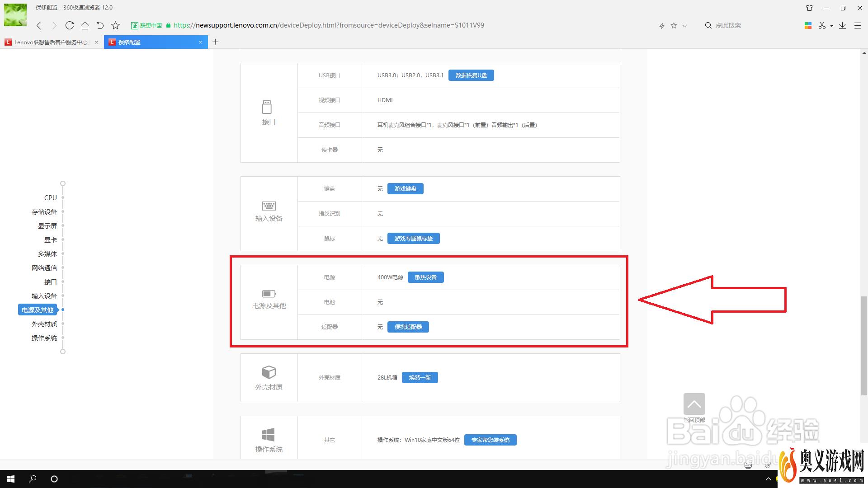Switch to the Lenovo联想售后客户服务中心 tab
This screenshot has height=488, width=868.
(x=52, y=42)
